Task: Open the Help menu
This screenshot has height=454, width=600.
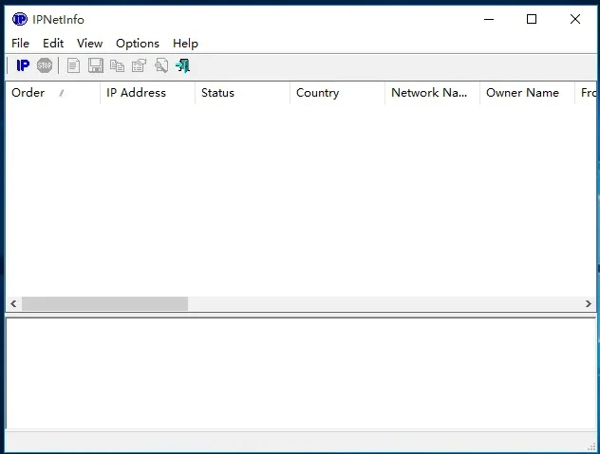Action: pyautogui.click(x=185, y=43)
